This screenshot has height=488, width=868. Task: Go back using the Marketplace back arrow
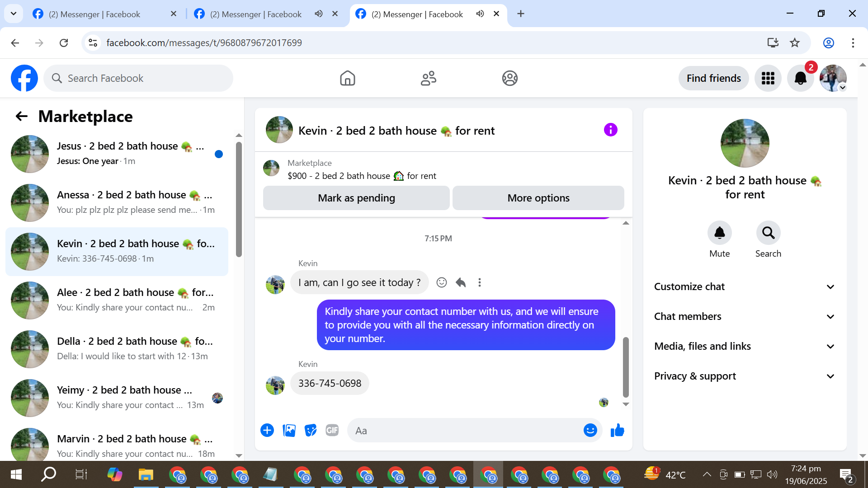[22, 116]
